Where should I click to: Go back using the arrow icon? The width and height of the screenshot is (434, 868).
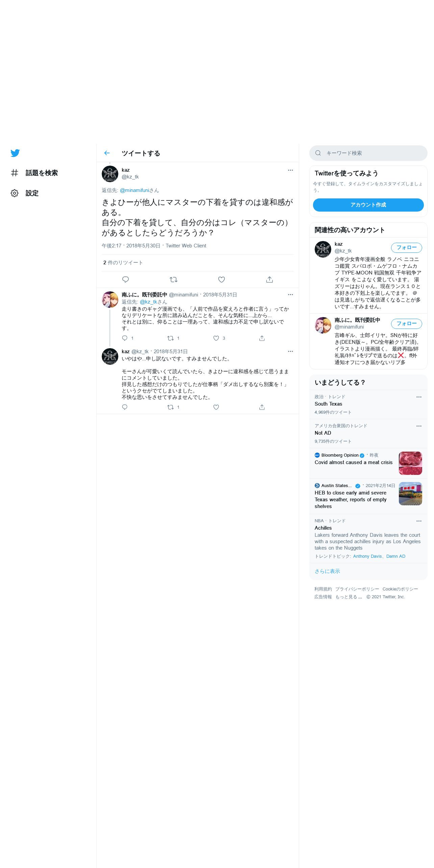pyautogui.click(x=107, y=153)
